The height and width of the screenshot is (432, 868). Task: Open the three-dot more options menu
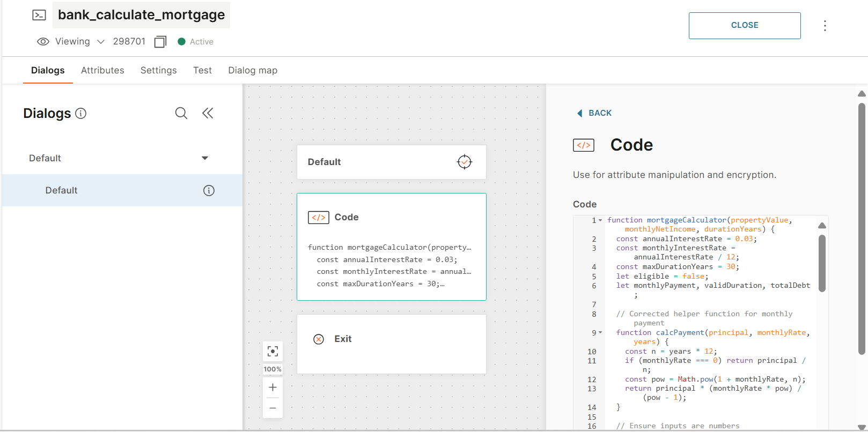(x=825, y=26)
